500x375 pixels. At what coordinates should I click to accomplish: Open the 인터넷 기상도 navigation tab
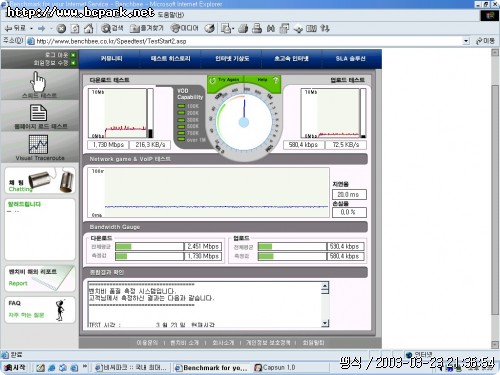coord(232,59)
